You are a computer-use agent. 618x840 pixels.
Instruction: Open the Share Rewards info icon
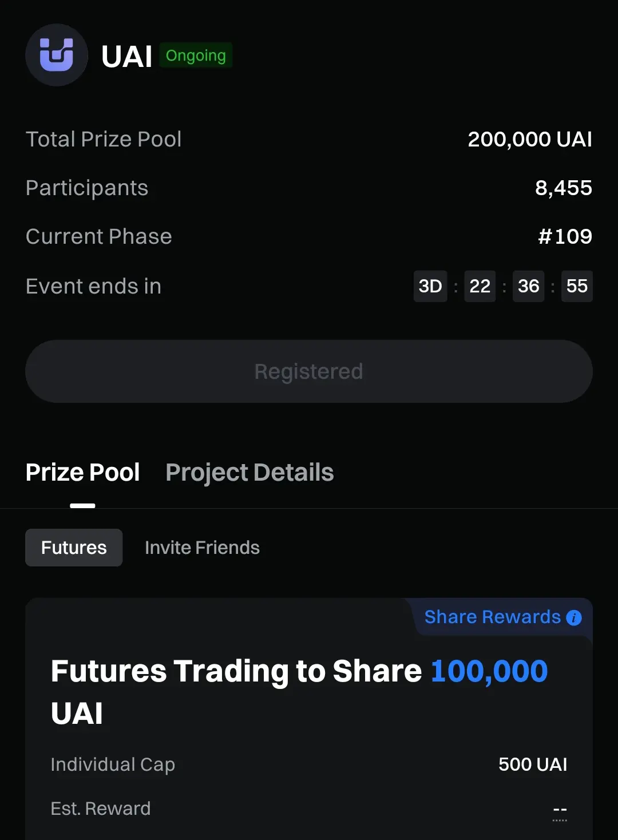574,618
